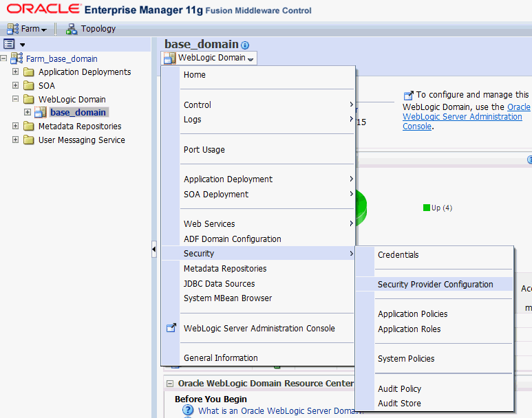Open the WebLogic Domain dropdown menu
Screen dimensions: 532x418
210,58
